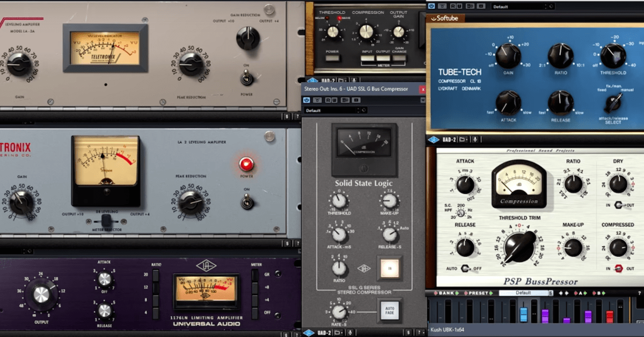The image size is (644, 337).
Task: Open the SSL window Default preset dropdown
Action: tap(330, 111)
